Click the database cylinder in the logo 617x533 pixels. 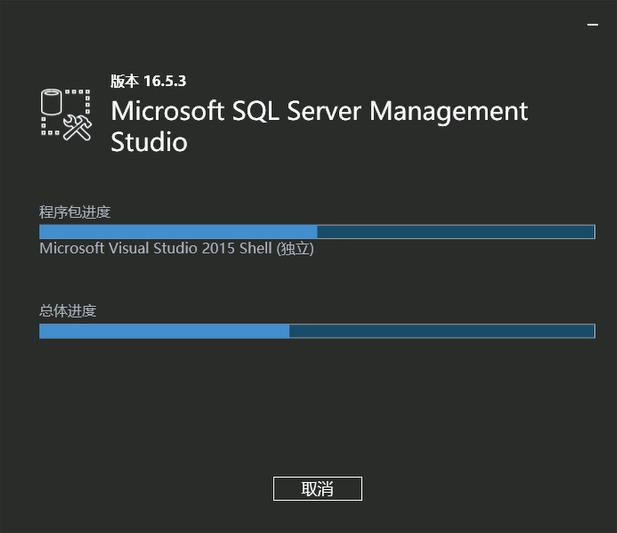(52, 104)
